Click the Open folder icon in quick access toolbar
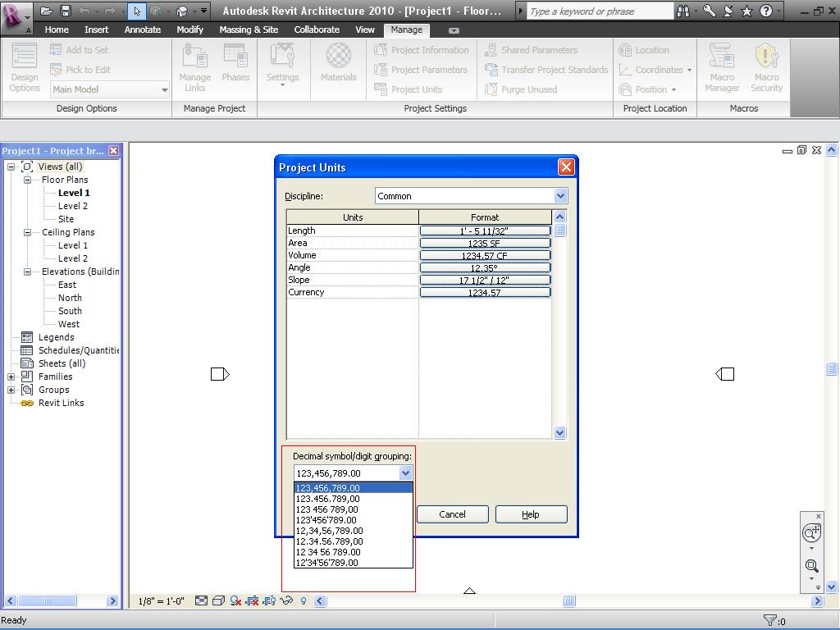This screenshot has width=840, height=630. [x=47, y=11]
